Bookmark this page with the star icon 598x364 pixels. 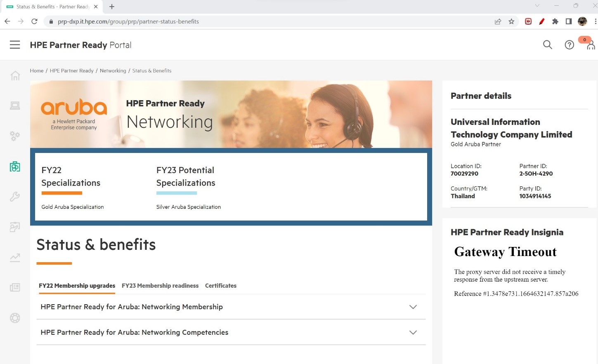pos(511,21)
